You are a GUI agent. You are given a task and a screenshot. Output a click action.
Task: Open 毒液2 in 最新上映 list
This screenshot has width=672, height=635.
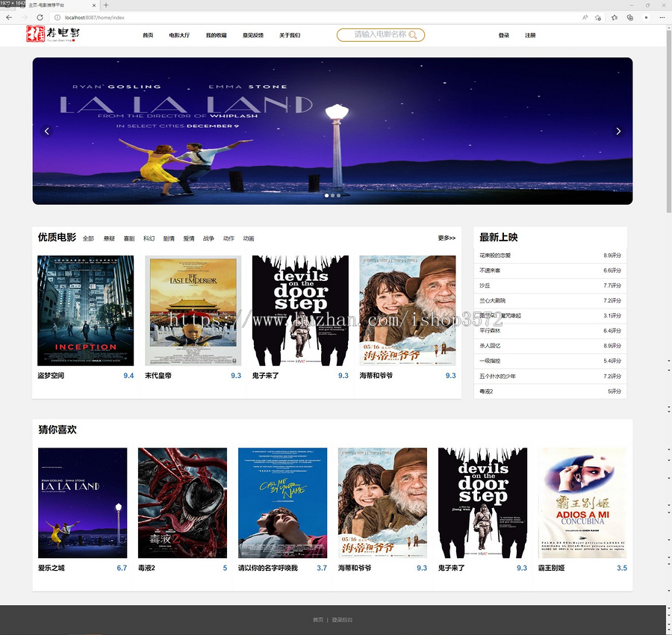[550, 391]
